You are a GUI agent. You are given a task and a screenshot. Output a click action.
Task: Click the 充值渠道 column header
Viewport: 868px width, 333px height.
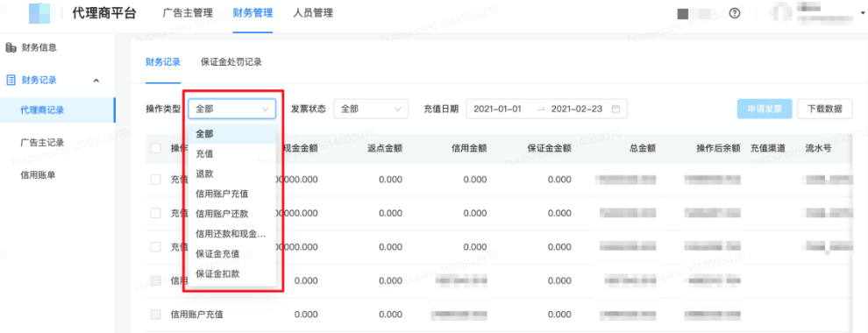point(768,148)
